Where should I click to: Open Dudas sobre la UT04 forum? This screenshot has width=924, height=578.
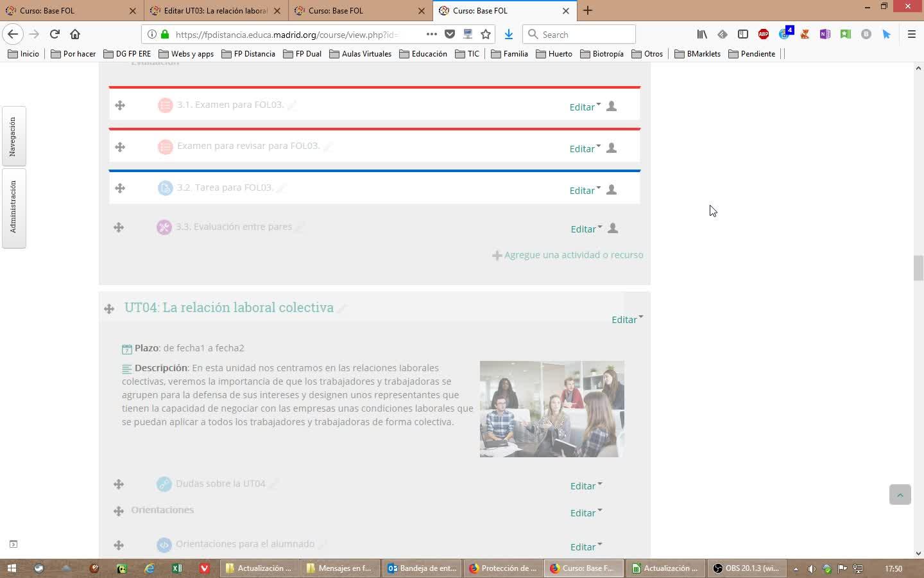click(220, 484)
